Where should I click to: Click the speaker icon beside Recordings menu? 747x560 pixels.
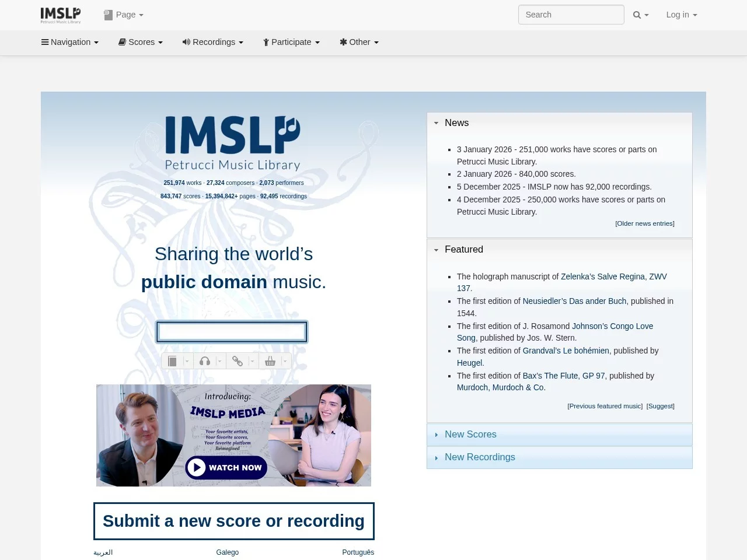(186, 42)
